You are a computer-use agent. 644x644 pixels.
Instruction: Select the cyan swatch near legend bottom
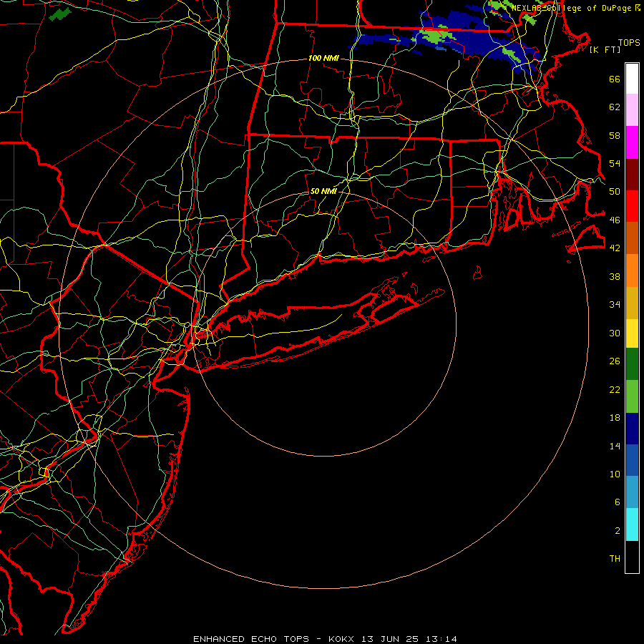[632, 525]
